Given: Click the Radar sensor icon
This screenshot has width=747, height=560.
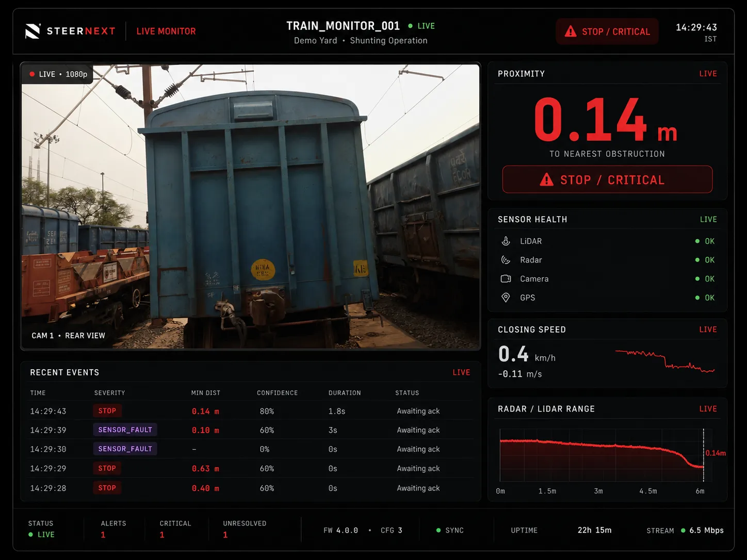Looking at the screenshot, I should (x=506, y=260).
